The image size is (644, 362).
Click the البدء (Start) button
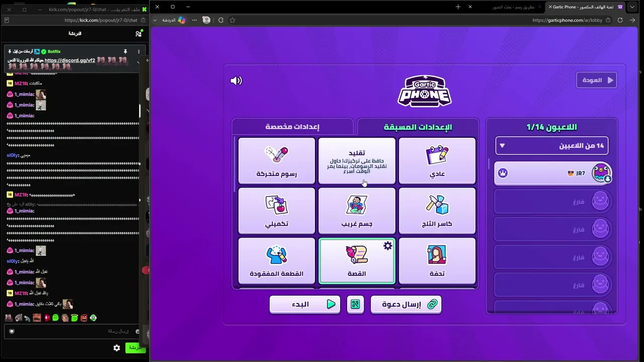click(x=305, y=304)
